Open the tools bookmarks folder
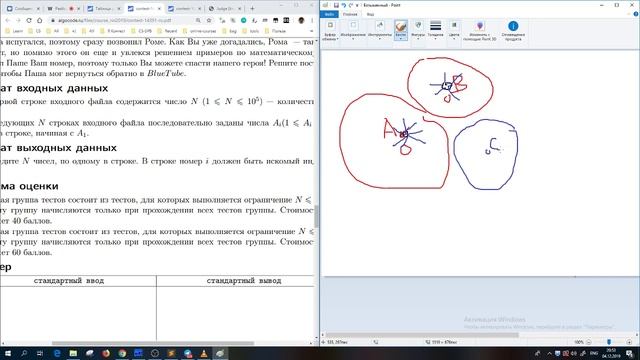The width and height of the screenshot is (640, 360). [250, 31]
